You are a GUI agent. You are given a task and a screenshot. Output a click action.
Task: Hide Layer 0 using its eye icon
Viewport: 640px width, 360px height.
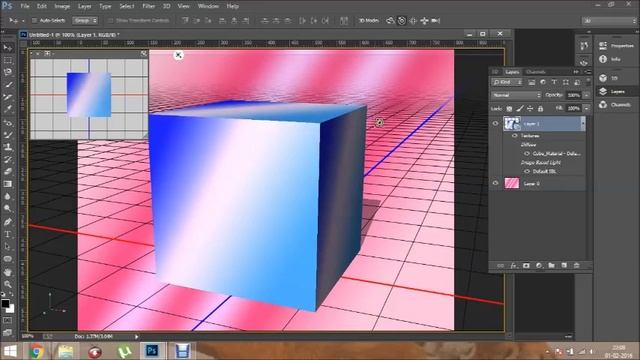coord(496,183)
